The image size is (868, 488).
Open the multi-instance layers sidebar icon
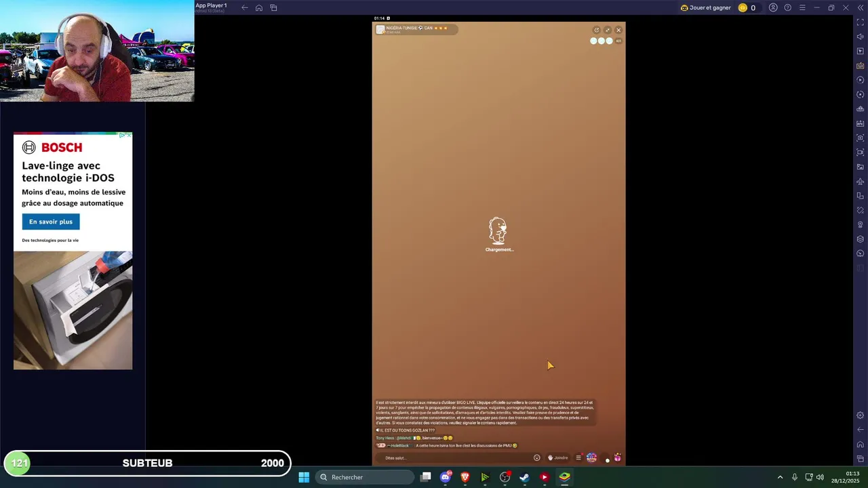point(860,239)
